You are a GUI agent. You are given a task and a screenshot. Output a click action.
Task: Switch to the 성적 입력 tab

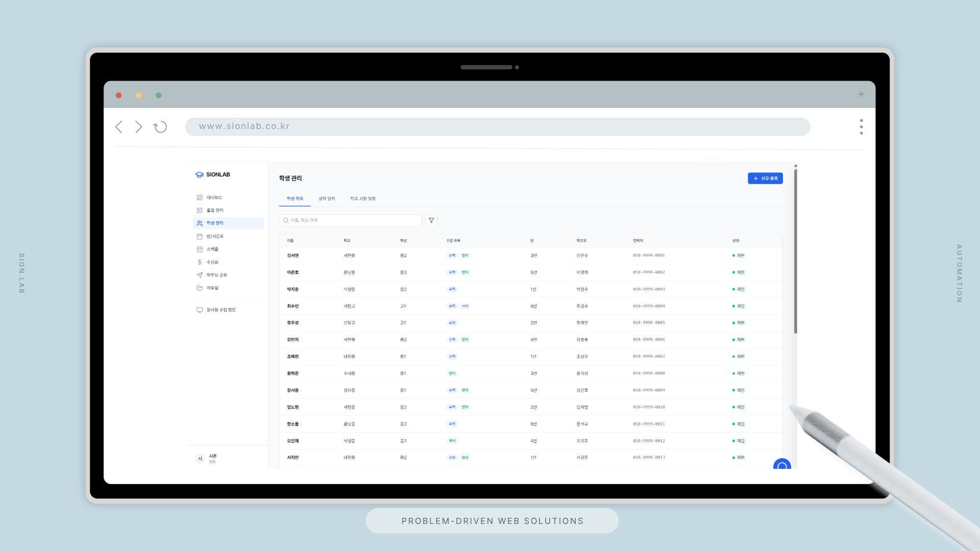click(327, 198)
